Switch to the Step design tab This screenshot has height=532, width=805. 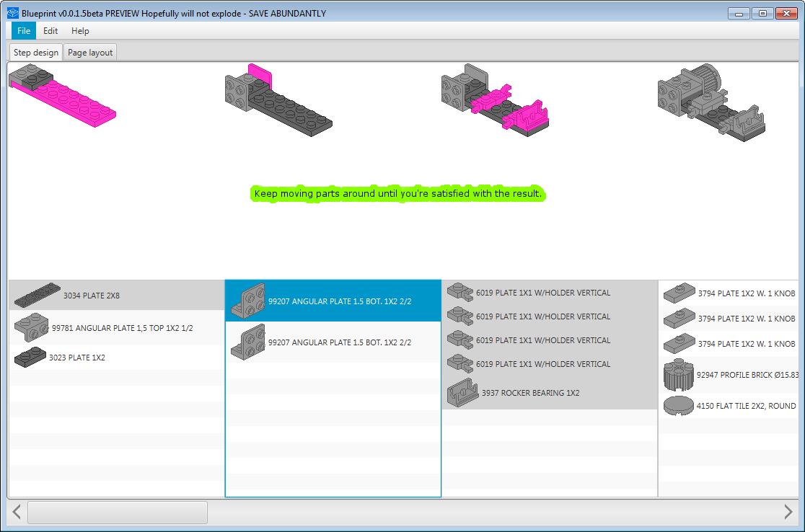pyautogui.click(x=36, y=53)
